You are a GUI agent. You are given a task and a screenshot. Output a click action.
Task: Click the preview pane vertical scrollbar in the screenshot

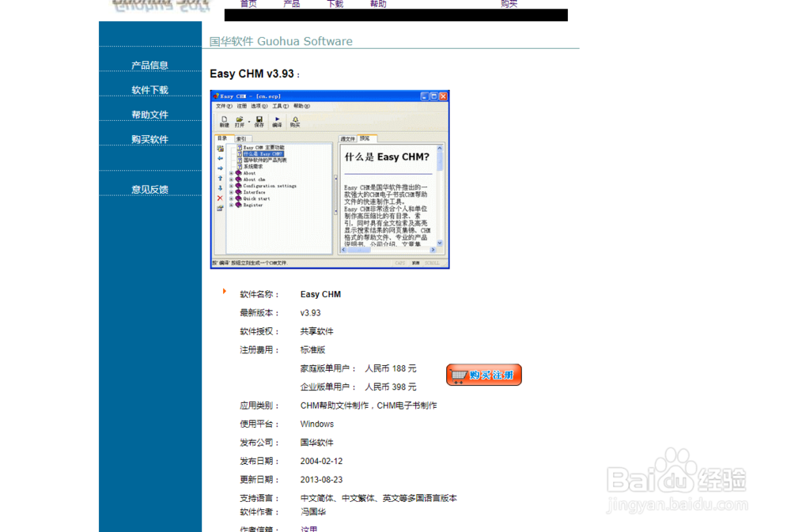point(440,196)
